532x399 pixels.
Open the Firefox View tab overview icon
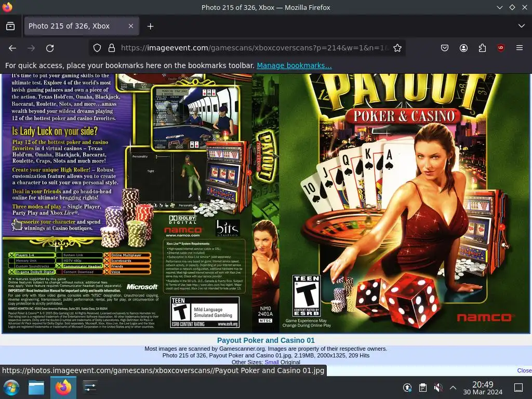(10, 26)
